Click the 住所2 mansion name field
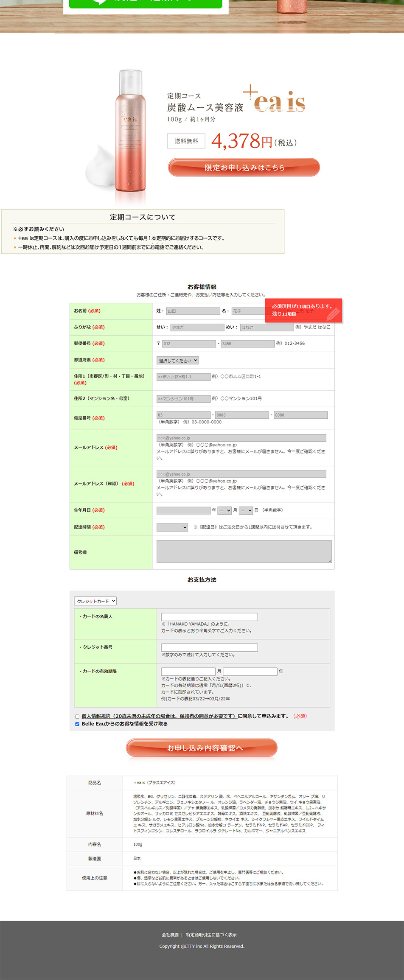Screen dimensions: 404x980 pyautogui.click(x=183, y=399)
